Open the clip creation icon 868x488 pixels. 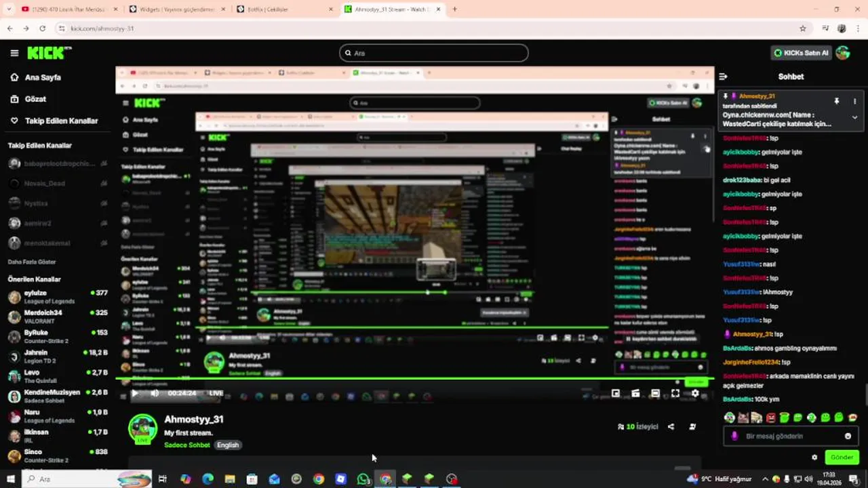coord(635,393)
